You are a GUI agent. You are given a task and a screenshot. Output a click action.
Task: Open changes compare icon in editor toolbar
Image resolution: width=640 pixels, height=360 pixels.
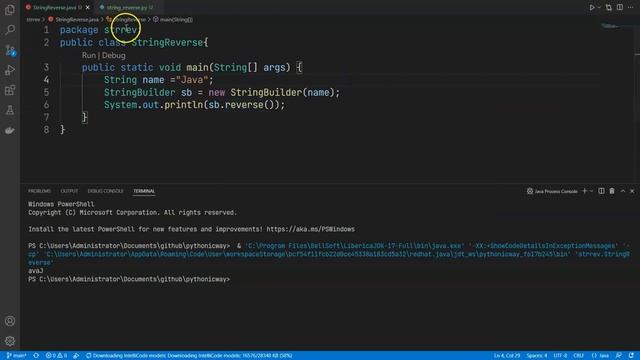(609, 7)
